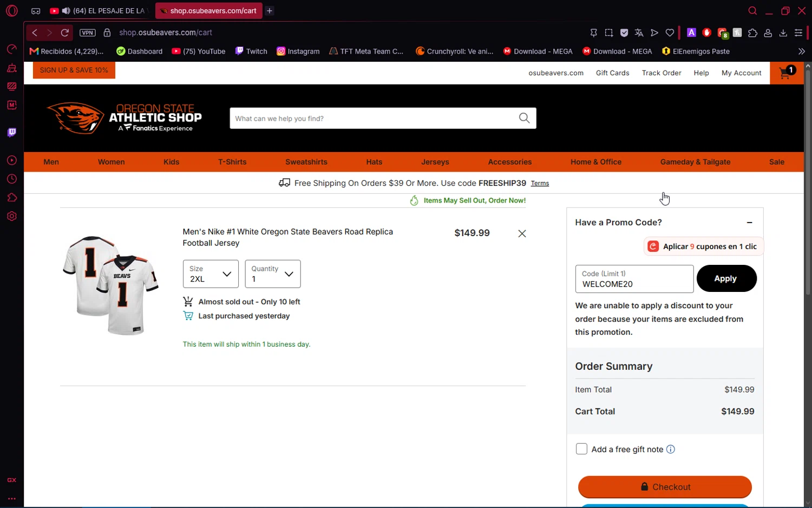This screenshot has width=812, height=508.
Task: Open the red stop-hand adblock extension
Action: click(706, 32)
